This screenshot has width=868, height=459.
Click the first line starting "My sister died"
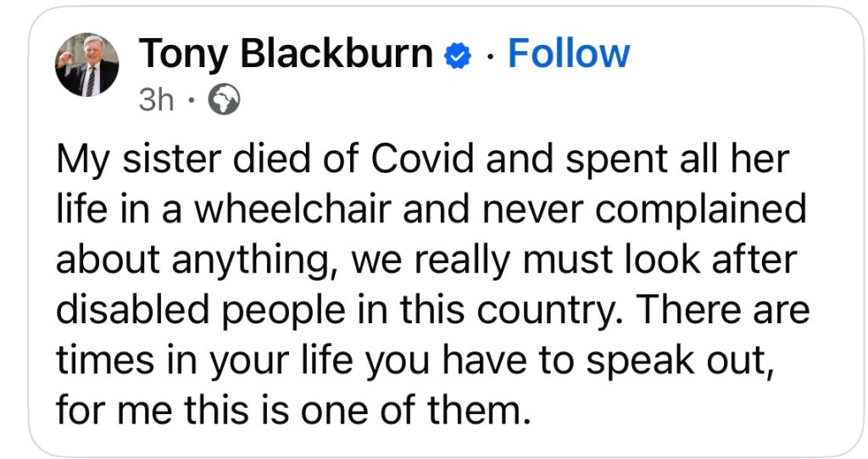coord(421,159)
